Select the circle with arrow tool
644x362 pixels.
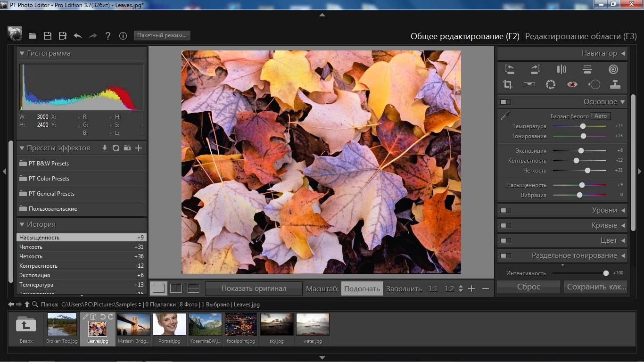point(594,84)
